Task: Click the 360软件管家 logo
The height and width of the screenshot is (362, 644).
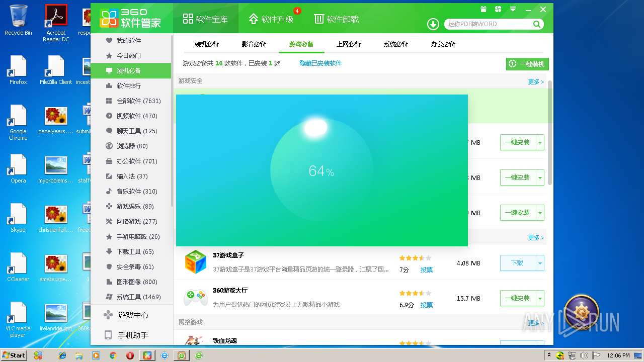Action: 130,19
